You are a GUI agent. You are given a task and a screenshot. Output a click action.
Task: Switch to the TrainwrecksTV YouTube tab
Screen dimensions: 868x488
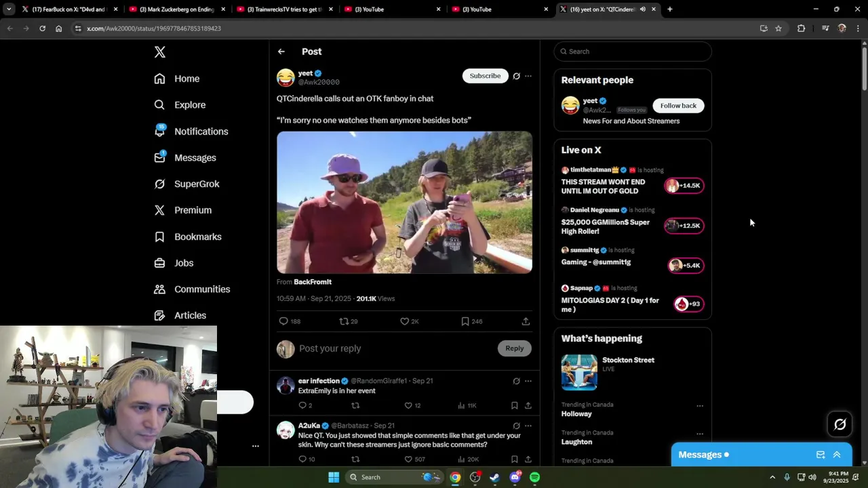point(285,9)
